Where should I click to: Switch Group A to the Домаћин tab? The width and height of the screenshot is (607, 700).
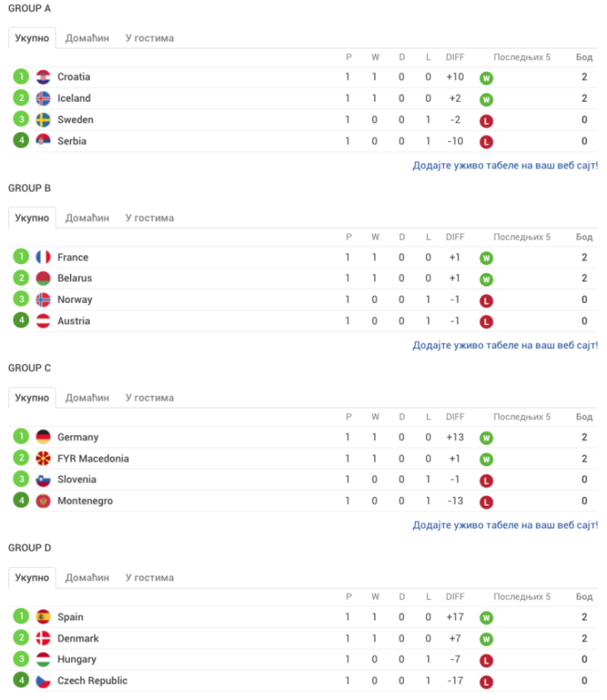click(x=88, y=38)
